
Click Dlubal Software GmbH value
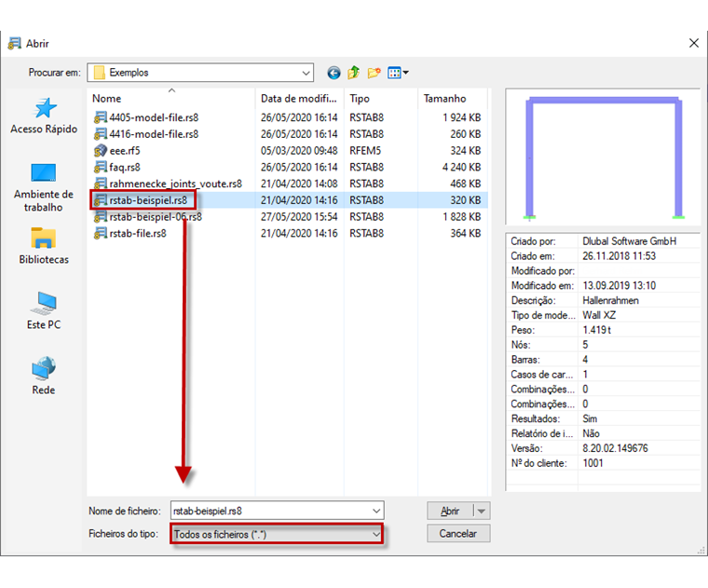click(x=630, y=241)
